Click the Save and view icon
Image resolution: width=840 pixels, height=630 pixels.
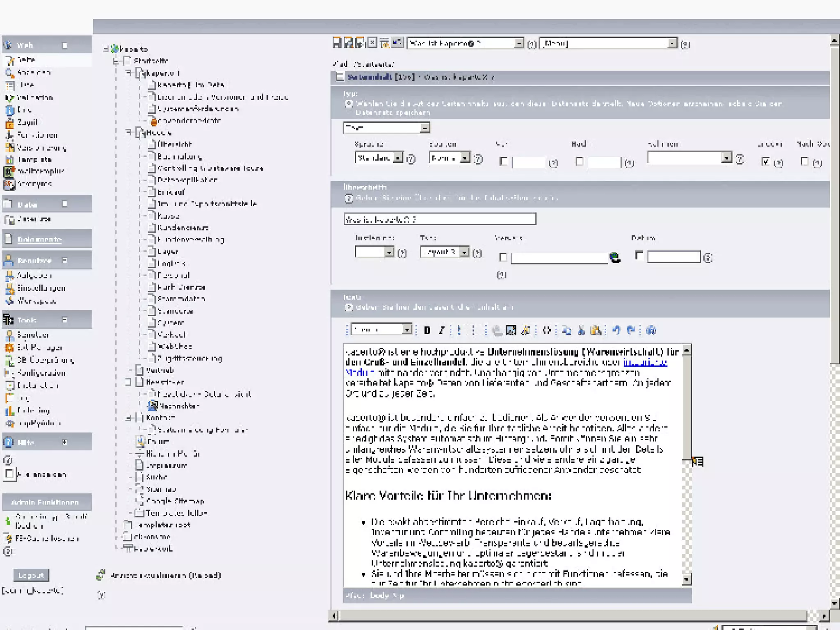349,43
